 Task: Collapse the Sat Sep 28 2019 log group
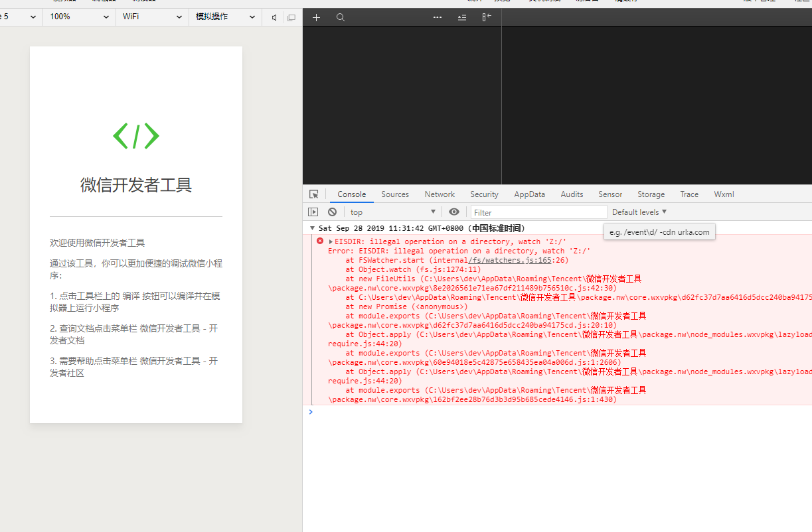[312, 228]
